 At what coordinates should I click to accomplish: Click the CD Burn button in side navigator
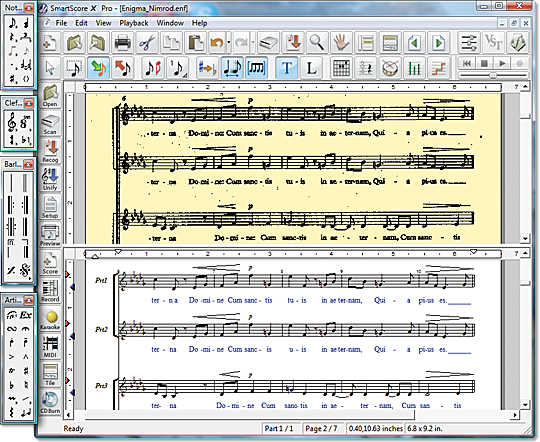click(50, 403)
